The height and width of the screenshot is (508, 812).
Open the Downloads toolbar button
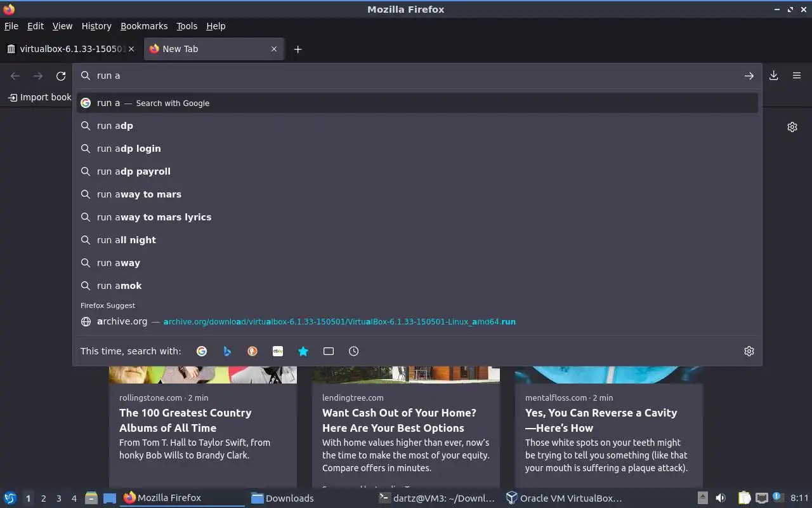[774, 76]
